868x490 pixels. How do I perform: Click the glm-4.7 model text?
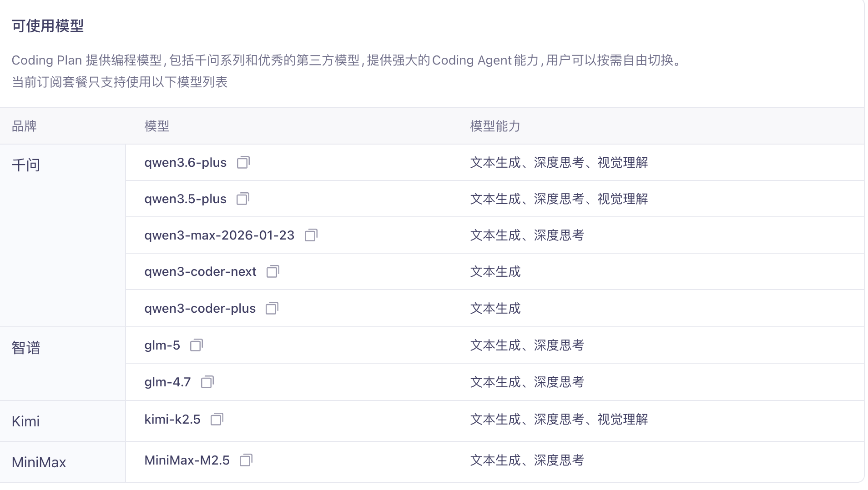(x=167, y=382)
